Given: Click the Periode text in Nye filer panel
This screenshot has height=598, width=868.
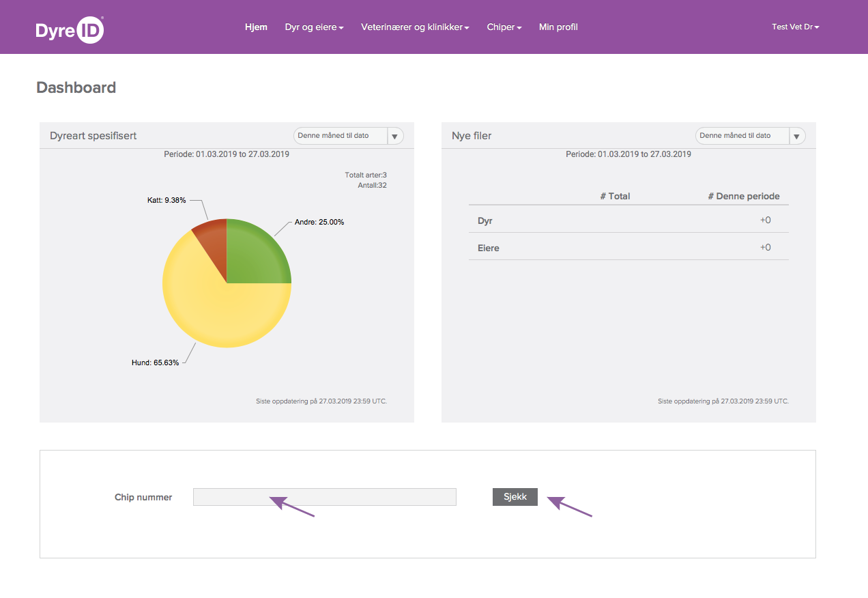Looking at the screenshot, I should click(628, 154).
